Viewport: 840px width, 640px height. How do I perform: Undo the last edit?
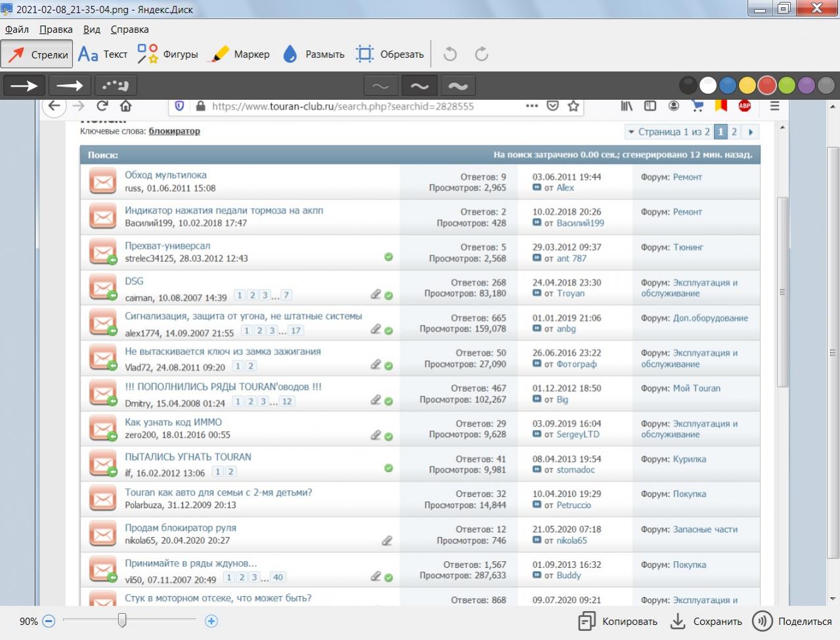coord(450,54)
